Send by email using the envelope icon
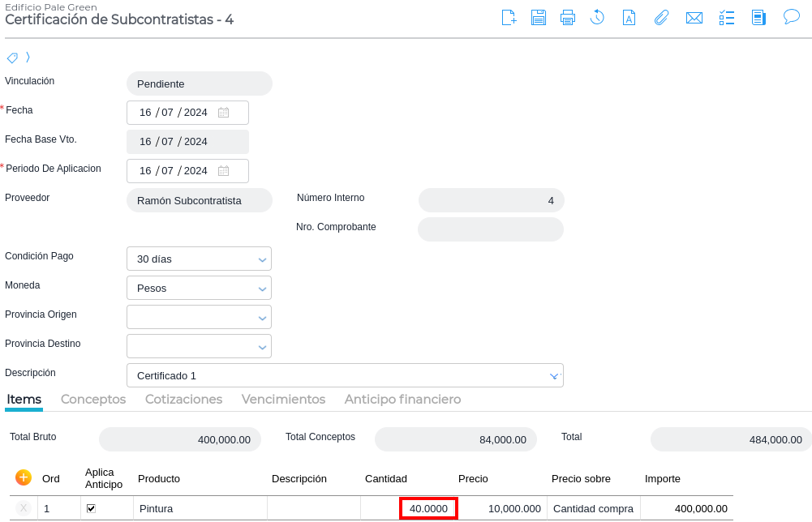Screen dimensions: 812x522 [x=694, y=18]
